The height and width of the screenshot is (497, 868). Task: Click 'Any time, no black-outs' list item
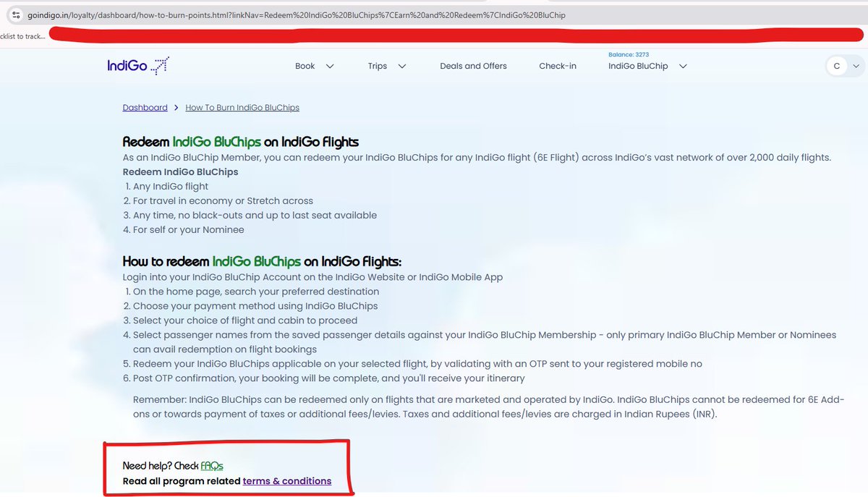click(x=255, y=215)
